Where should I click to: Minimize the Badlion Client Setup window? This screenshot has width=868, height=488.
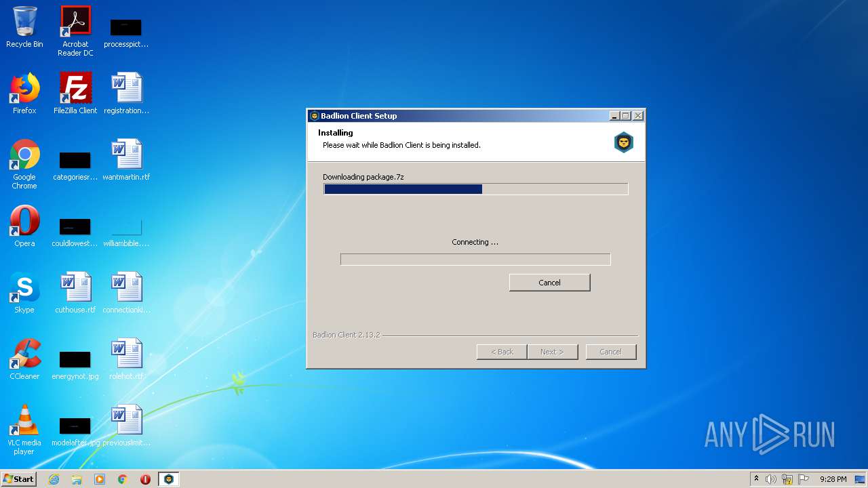[614, 116]
